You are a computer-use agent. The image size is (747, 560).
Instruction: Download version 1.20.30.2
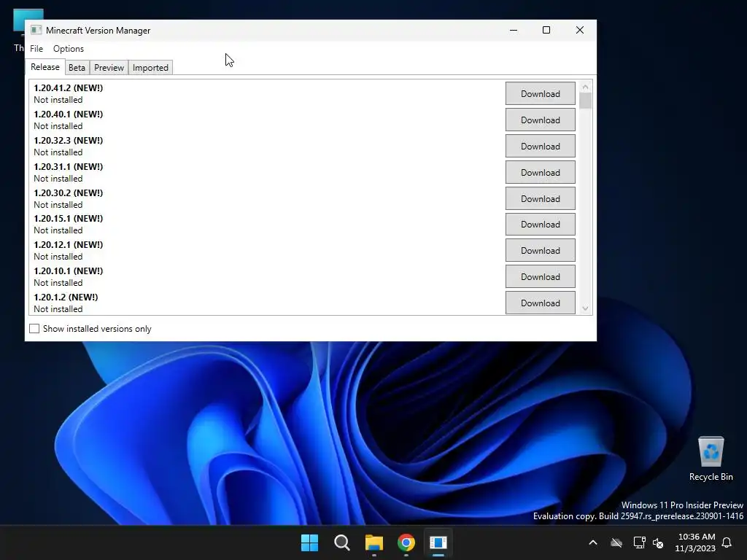tap(541, 198)
